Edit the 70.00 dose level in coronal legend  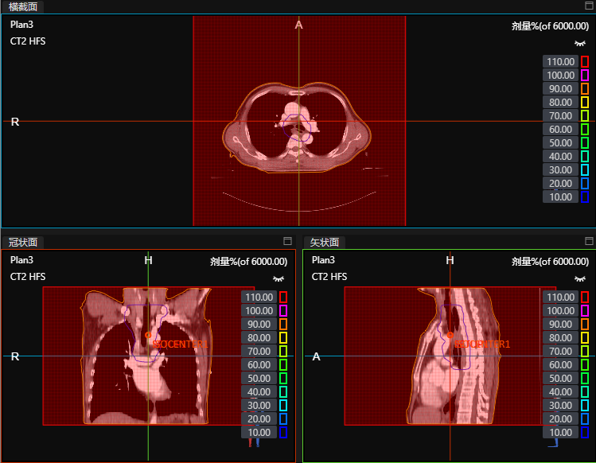pos(259,351)
